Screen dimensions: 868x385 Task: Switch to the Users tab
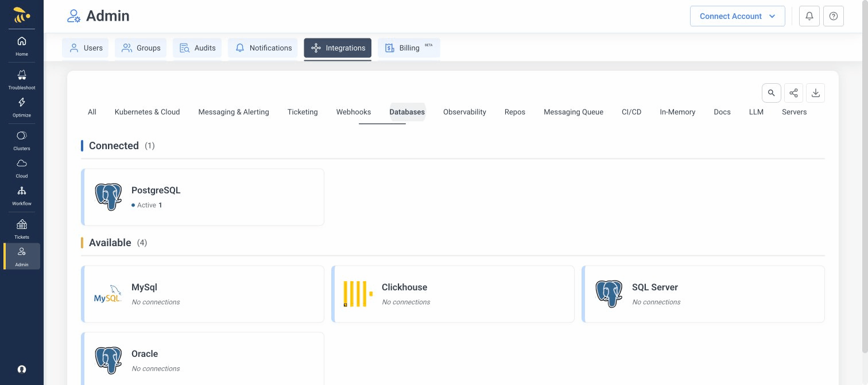[x=85, y=48]
